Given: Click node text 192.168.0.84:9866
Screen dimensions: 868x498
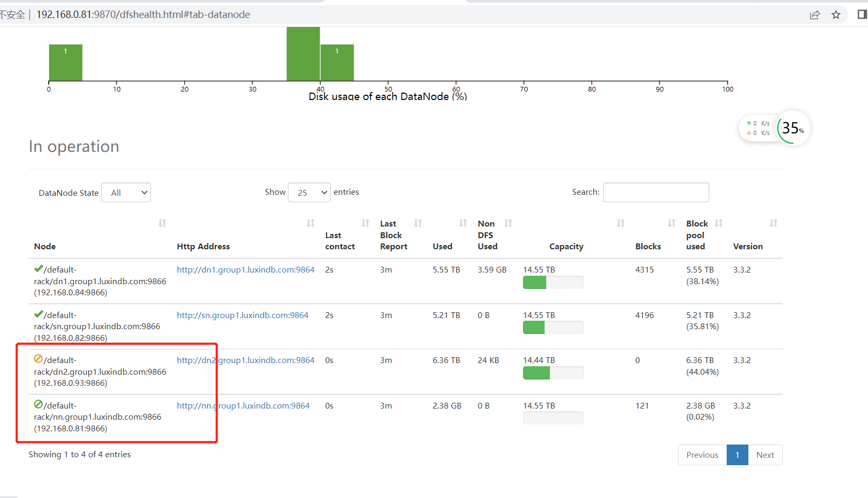Looking at the screenshot, I should [70, 293].
